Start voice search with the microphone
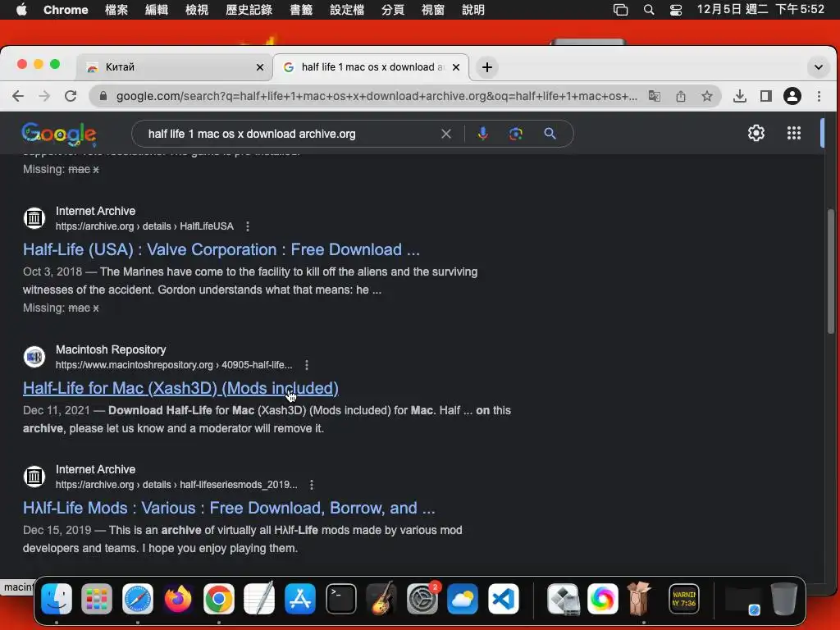The width and height of the screenshot is (840, 630). (482, 134)
